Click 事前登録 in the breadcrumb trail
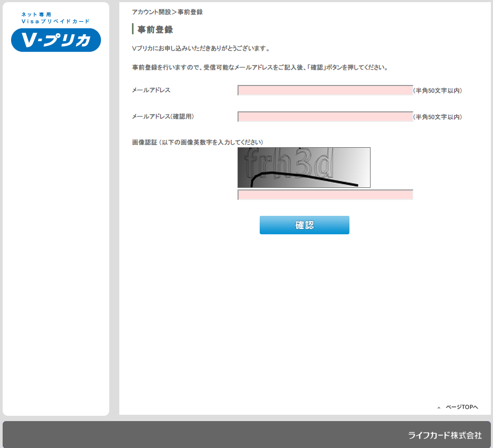493x448 pixels. pyautogui.click(x=190, y=12)
